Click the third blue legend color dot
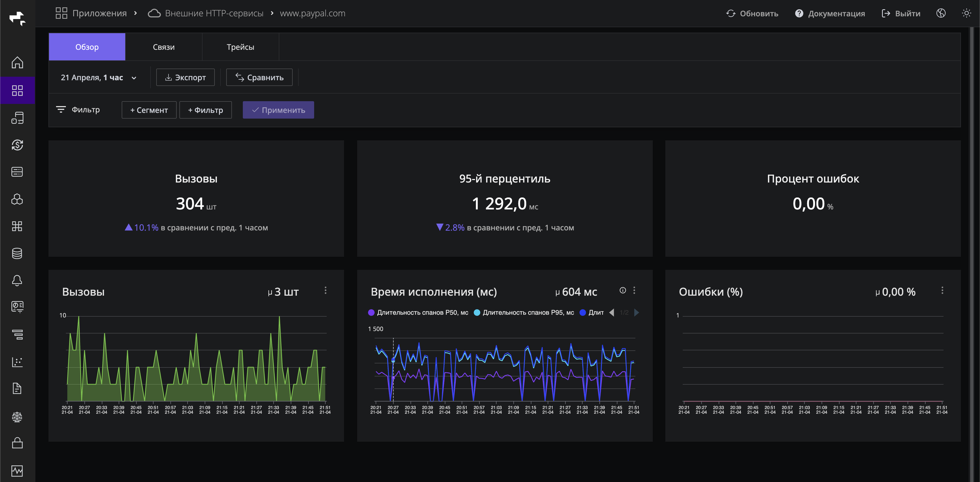 click(583, 313)
